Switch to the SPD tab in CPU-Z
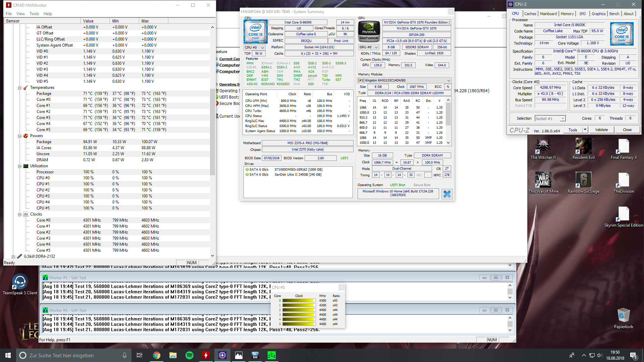This screenshot has width=644, height=362. [582, 14]
